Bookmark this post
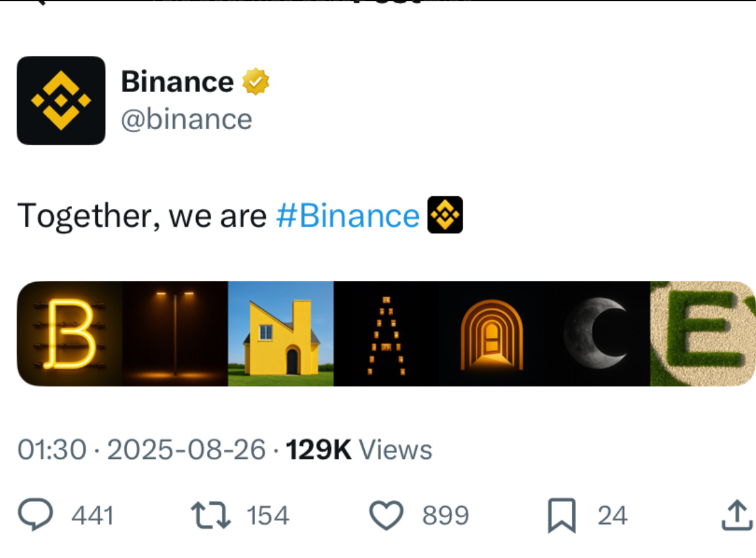 pyautogui.click(x=562, y=515)
